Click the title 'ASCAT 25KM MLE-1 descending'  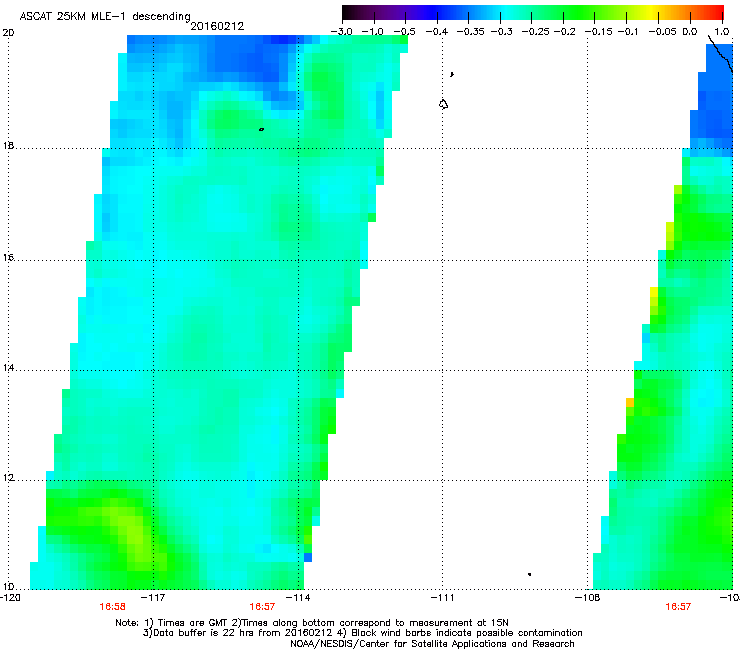click(105, 17)
